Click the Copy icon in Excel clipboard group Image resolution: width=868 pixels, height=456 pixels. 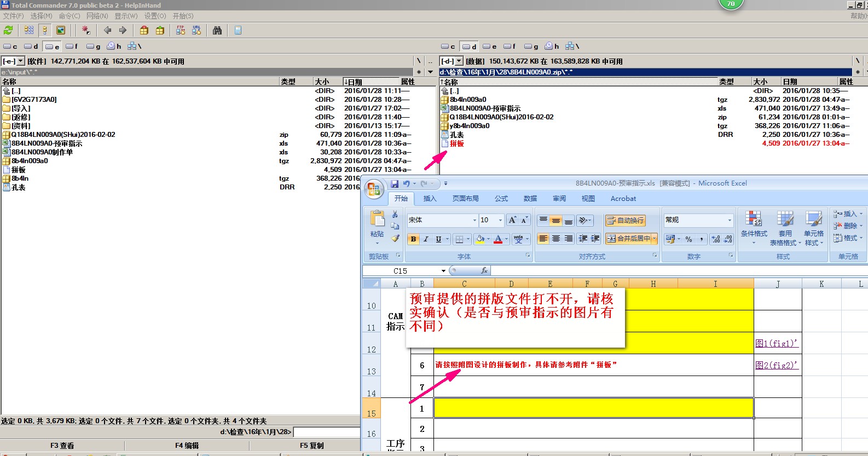click(395, 226)
